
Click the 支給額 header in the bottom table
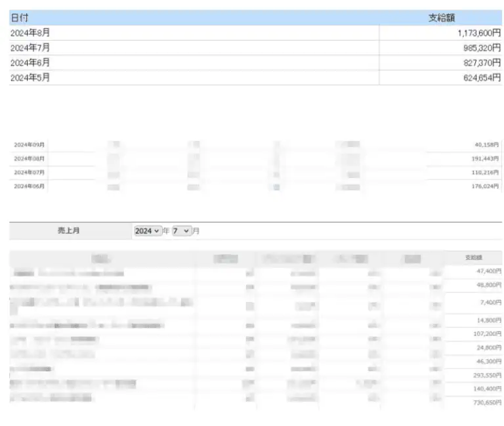pos(473,258)
